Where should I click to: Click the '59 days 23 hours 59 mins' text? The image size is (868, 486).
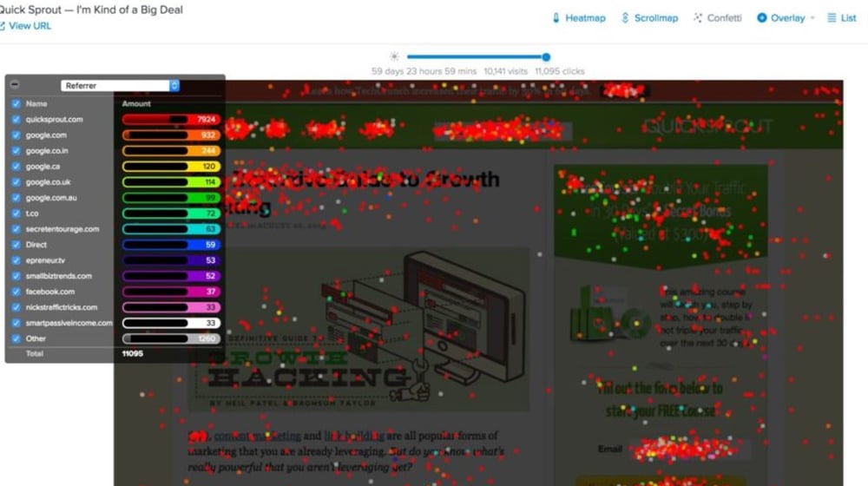424,71
